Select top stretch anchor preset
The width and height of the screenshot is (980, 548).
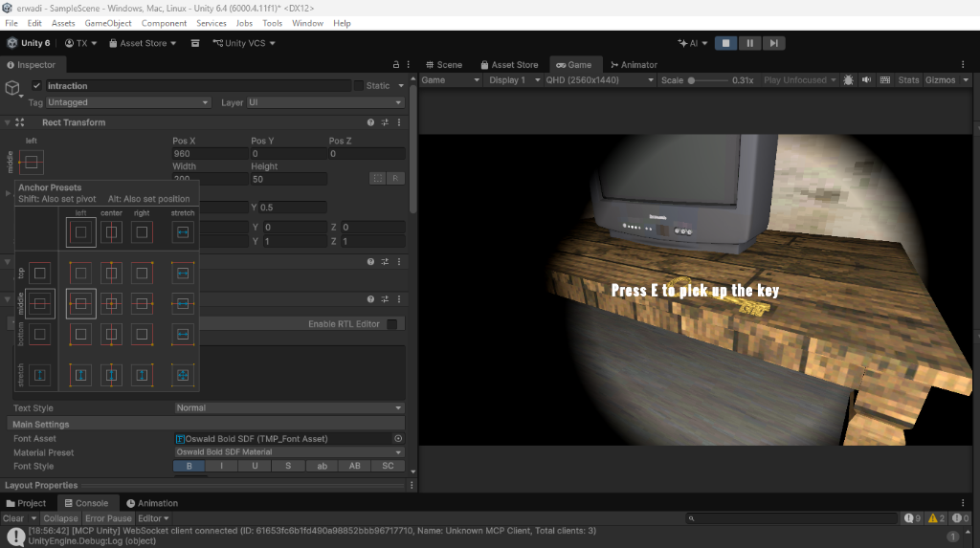coord(183,274)
